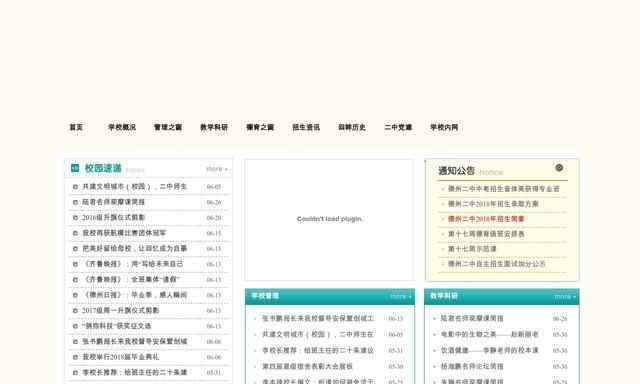This screenshot has width=640, height=384.
Task: Open 招生资讯 in navigation bar
Action: point(306,127)
